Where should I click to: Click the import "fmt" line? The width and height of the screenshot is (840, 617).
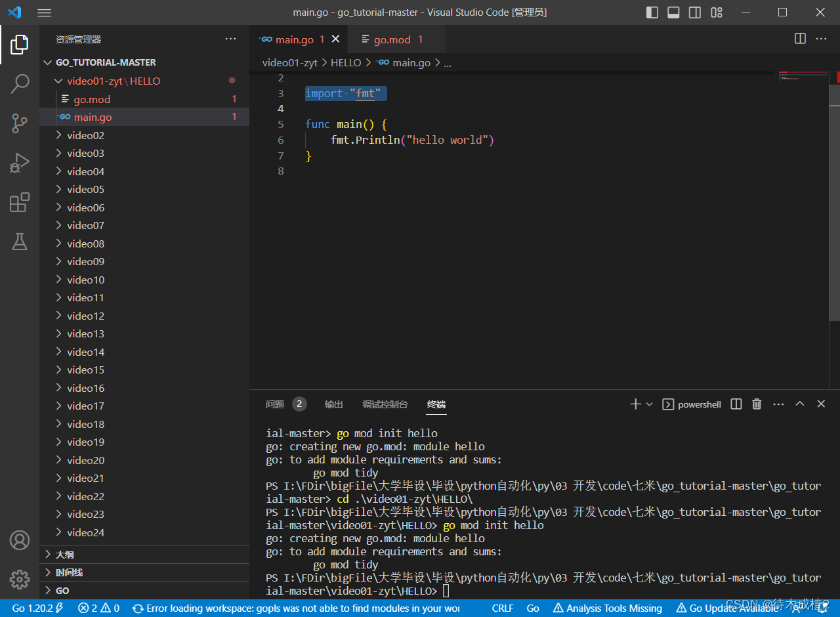[x=343, y=93]
